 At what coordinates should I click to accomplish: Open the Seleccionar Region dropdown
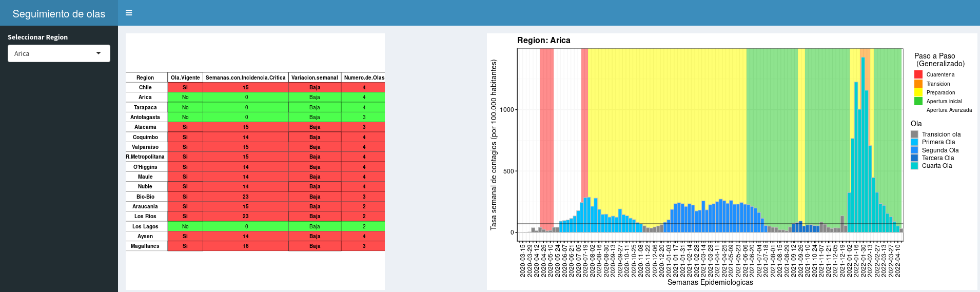tap(58, 53)
